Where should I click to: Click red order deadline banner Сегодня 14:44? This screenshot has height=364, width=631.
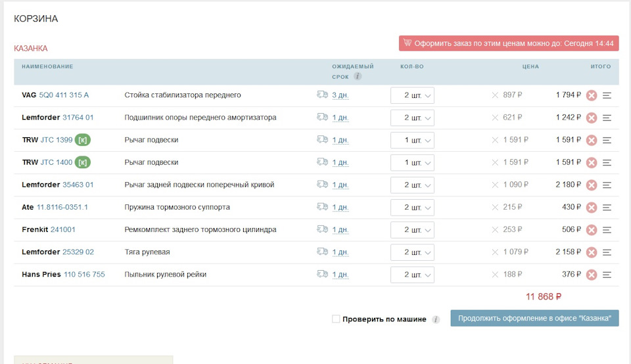[x=509, y=43]
